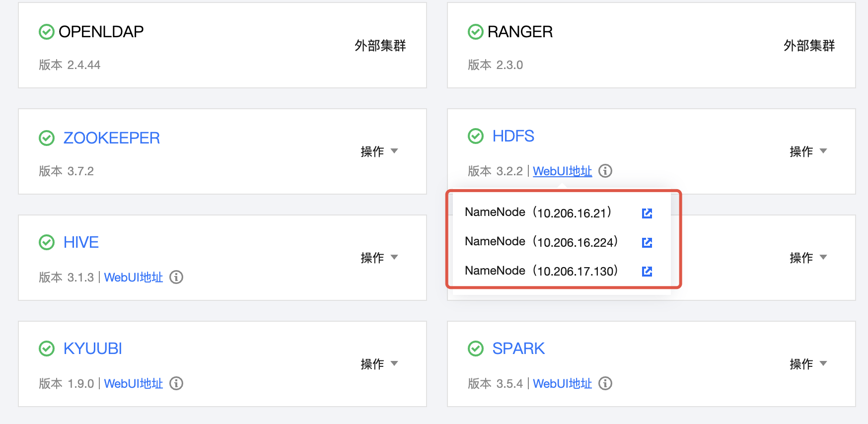Open the SPARK WebUI地址 link
Viewport: 868px width, 424px height.
tap(562, 384)
